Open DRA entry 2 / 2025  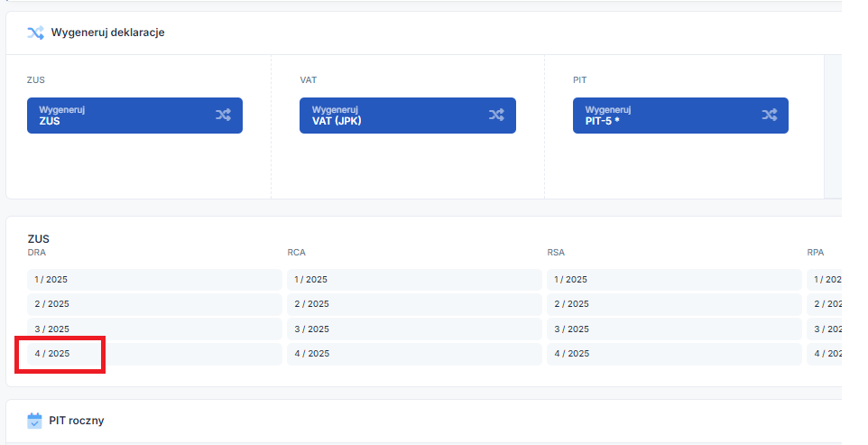tap(154, 304)
